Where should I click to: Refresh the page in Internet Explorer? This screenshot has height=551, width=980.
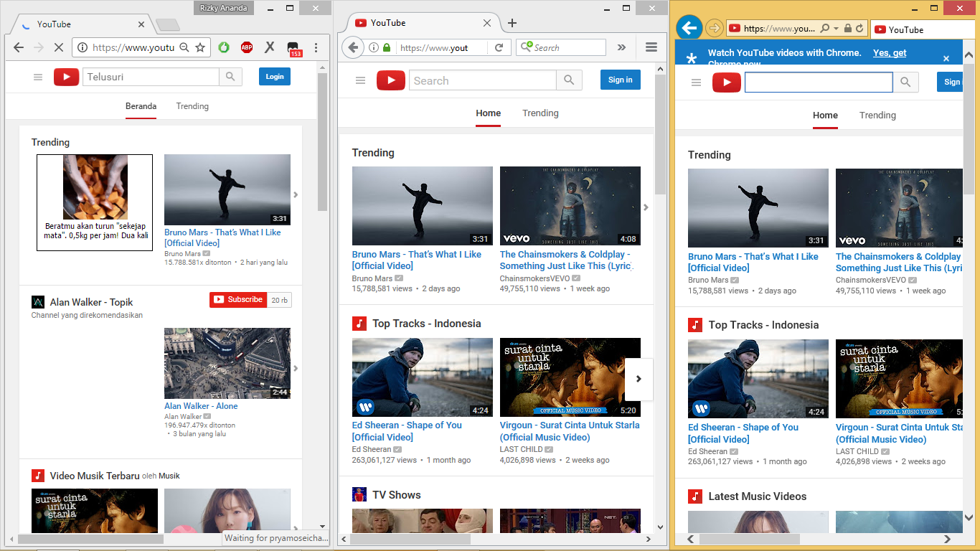pyautogui.click(x=859, y=29)
